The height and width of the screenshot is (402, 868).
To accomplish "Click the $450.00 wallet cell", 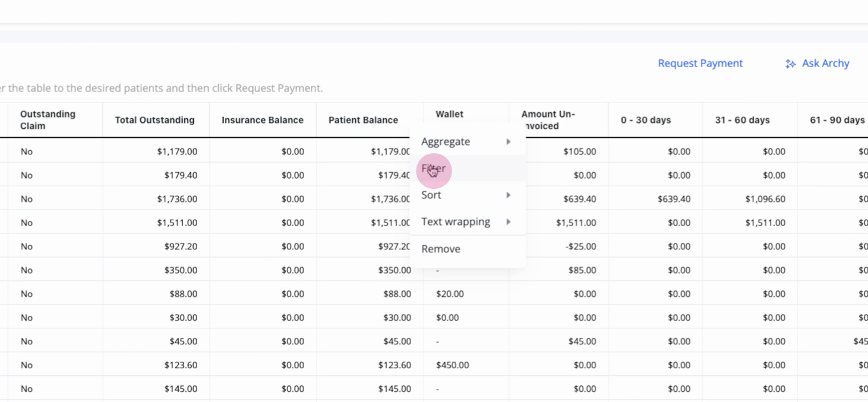I will 452,365.
